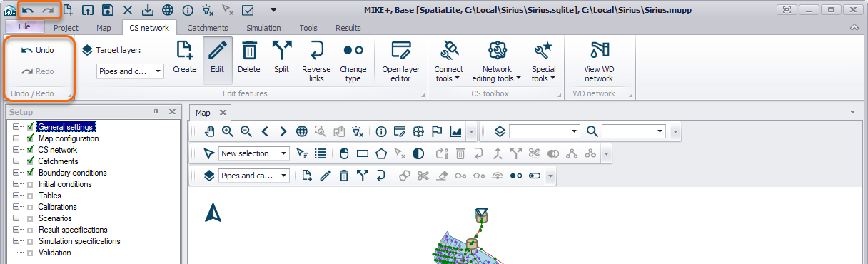Open the File menu
868x264 pixels.
[x=24, y=27]
